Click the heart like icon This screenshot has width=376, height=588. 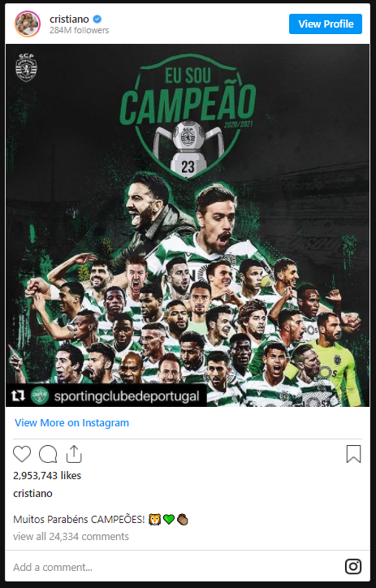(22, 454)
